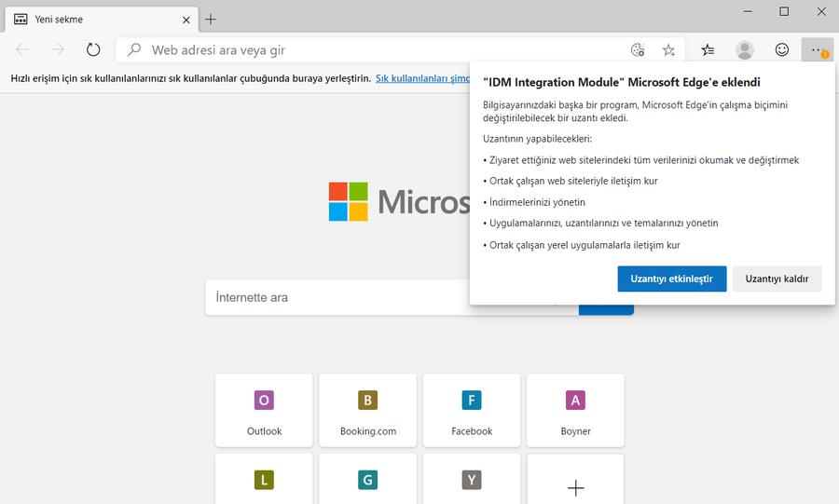Send feedback with the smiley icon
The height and width of the screenshot is (504, 839).
(782, 49)
